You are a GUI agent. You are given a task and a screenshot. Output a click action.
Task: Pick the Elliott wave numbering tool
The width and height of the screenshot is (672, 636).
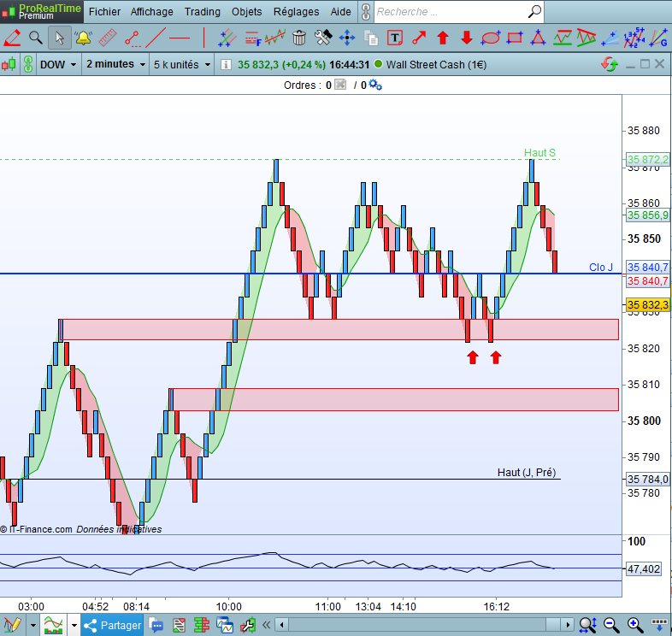634,38
